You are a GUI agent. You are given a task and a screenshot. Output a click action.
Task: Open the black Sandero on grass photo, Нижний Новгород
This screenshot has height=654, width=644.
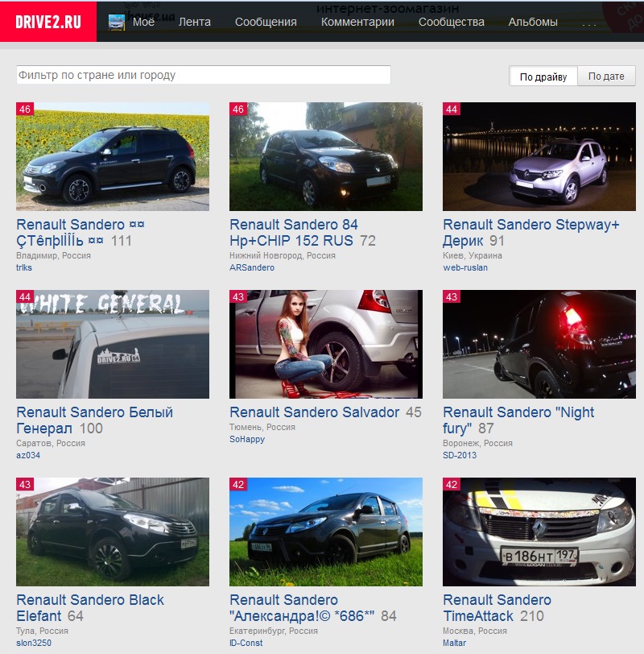click(326, 156)
